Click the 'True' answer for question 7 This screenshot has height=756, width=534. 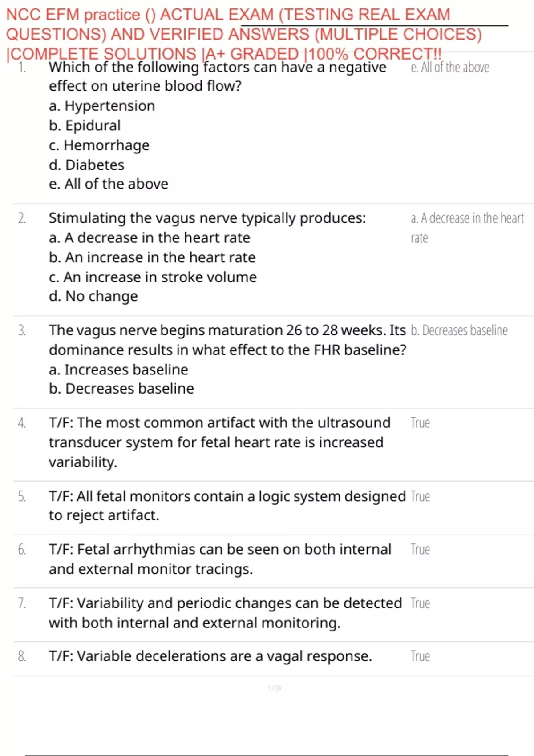[420, 603]
